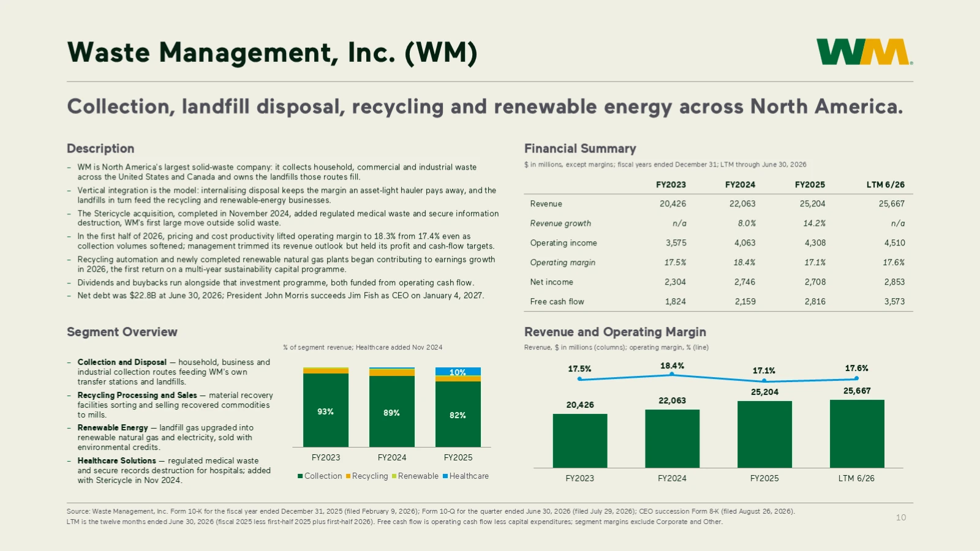
Task: Click the LTM 6/26 revenue bar labelled 25,667
Action: click(857, 434)
